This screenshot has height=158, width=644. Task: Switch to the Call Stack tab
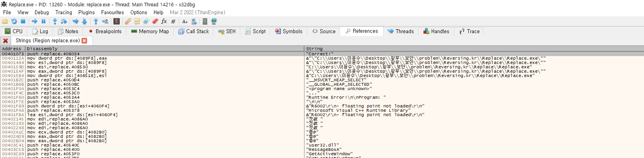click(x=193, y=31)
